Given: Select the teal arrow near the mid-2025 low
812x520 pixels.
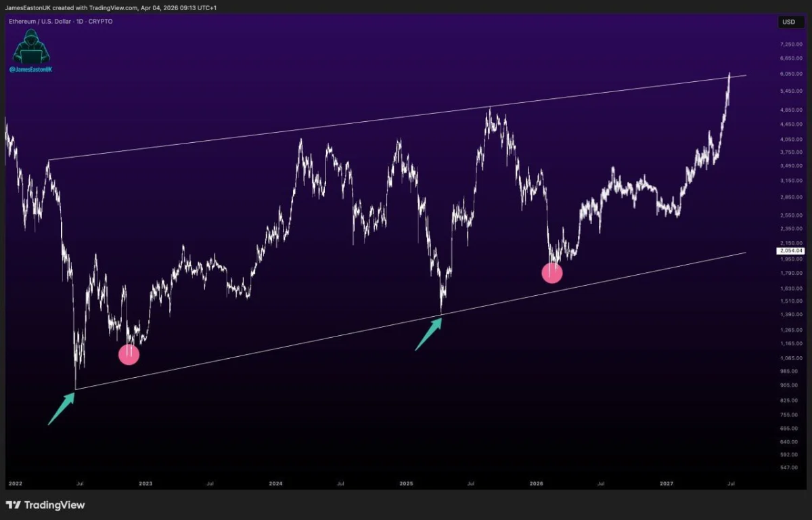Looking at the screenshot, I should click(428, 333).
